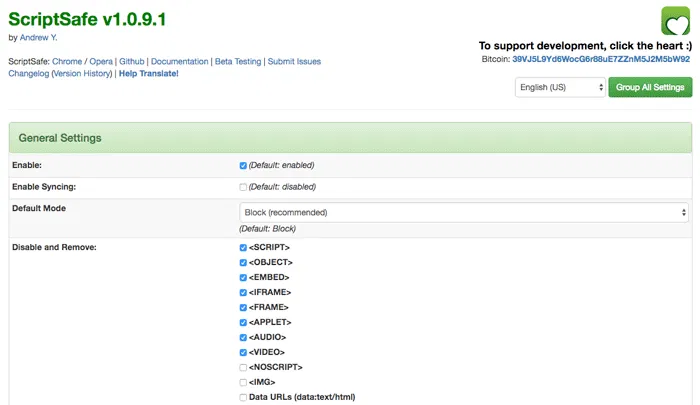The width and height of the screenshot is (700, 405).
Task: Open the Beta Testing link
Action: tap(238, 62)
